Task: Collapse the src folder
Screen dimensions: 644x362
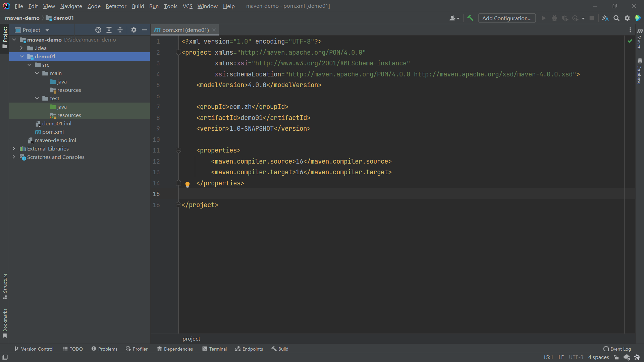Action: 29,65
